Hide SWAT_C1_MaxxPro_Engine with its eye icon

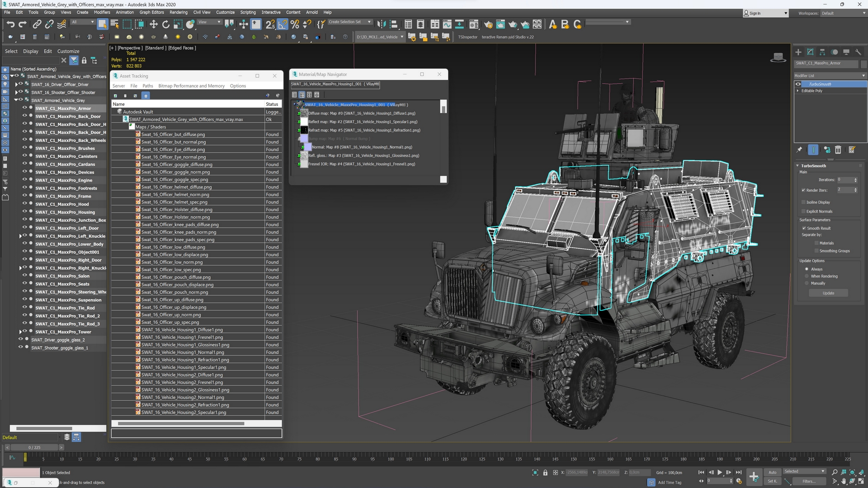24,180
